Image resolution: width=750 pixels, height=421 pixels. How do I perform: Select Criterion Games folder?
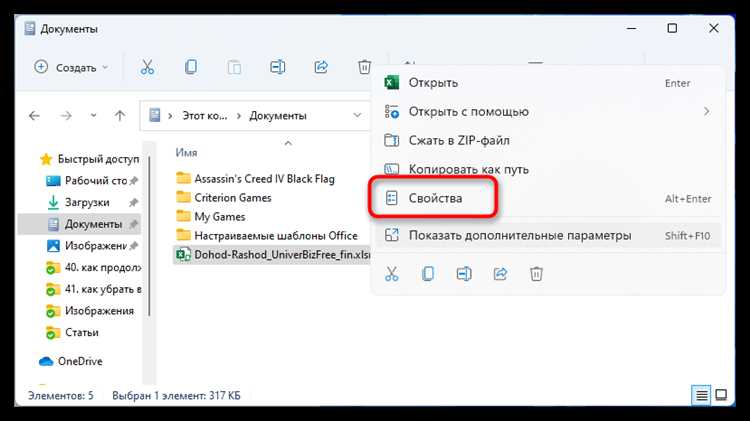click(224, 198)
